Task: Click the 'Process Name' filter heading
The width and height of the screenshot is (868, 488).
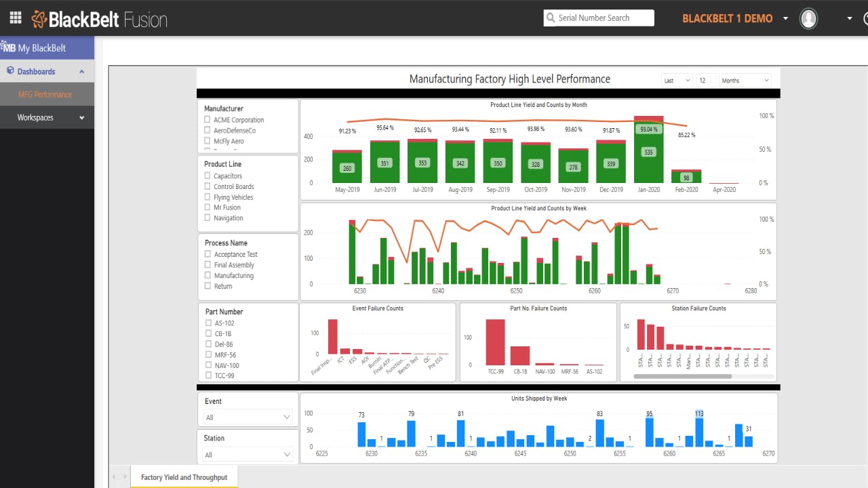Action: pyautogui.click(x=226, y=243)
